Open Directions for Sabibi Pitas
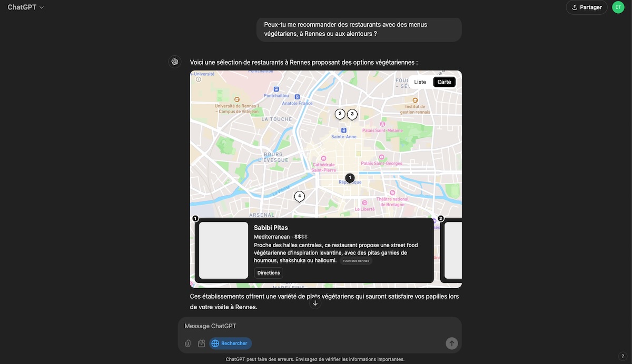632x364 pixels. coord(269,273)
